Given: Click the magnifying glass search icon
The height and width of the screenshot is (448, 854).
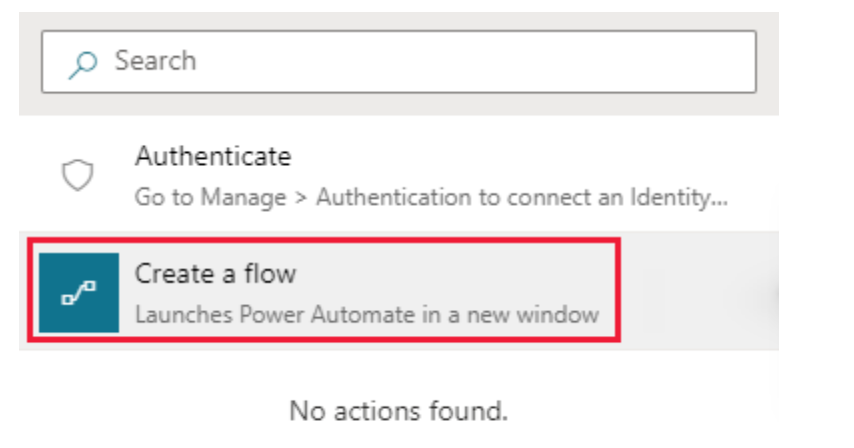Looking at the screenshot, I should click(x=83, y=64).
